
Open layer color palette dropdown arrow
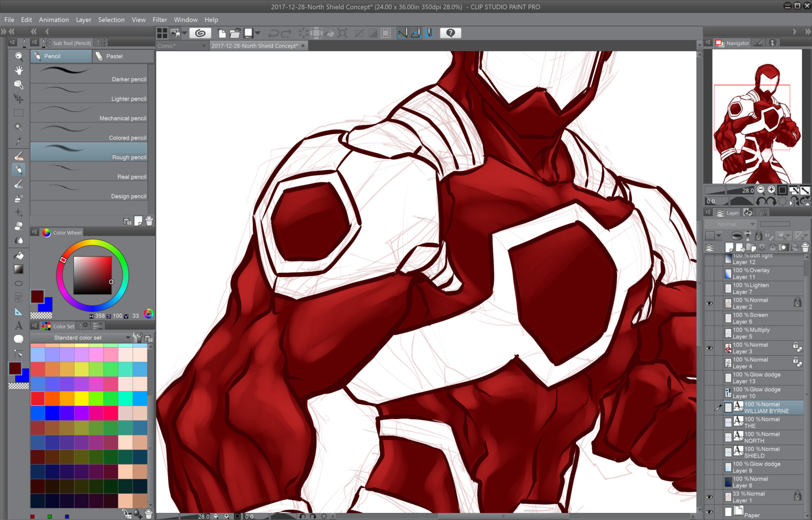(x=719, y=236)
